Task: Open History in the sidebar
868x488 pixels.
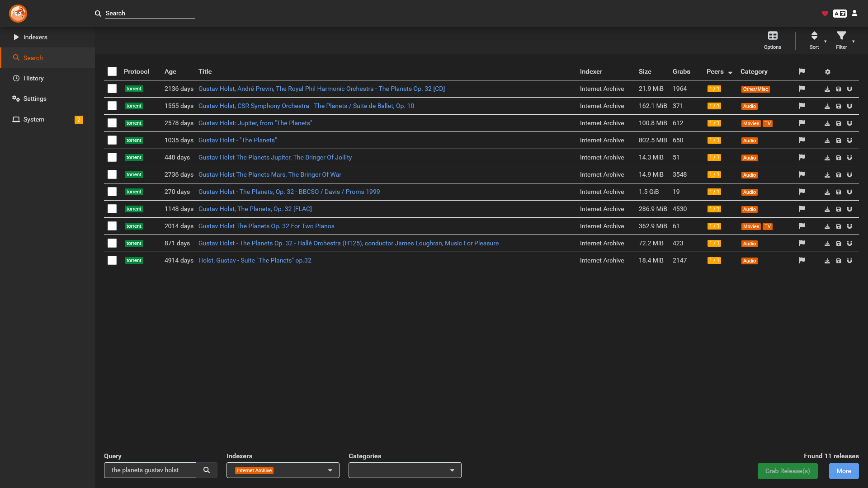Action: (x=47, y=78)
